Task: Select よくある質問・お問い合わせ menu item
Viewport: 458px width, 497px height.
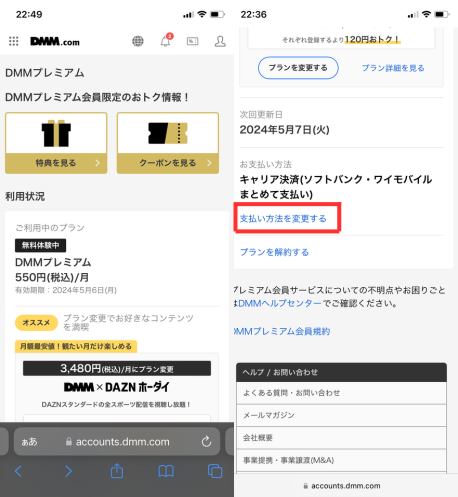Action: click(x=341, y=393)
